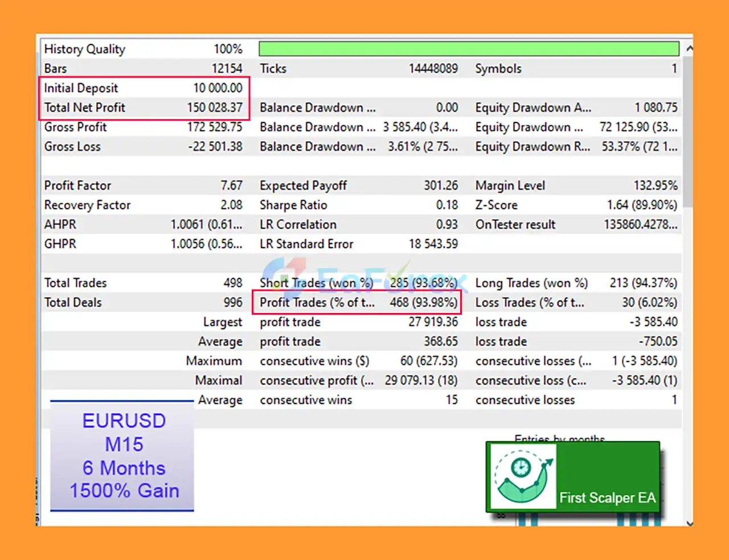Click the EURUSD M15 6 Months badge
The height and width of the screenshot is (560, 729).
[x=122, y=456]
